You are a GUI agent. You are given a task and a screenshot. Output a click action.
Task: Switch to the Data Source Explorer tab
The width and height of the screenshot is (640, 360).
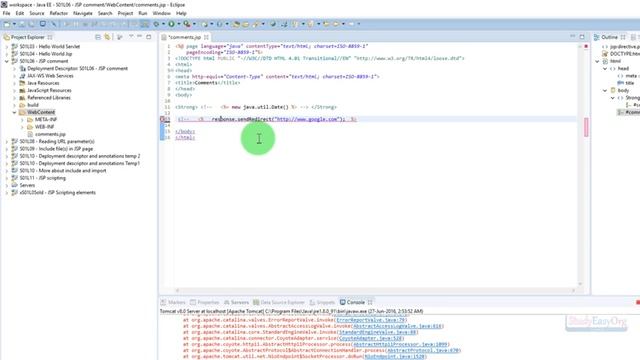279,302
